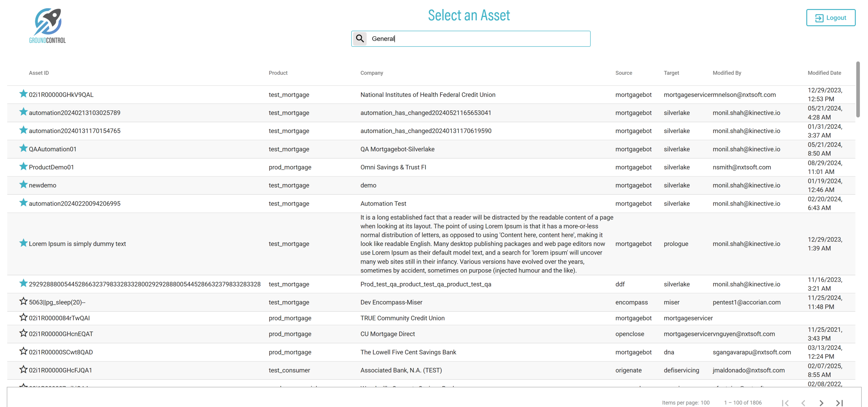Click the GroundControl rocket logo
868x407 pixels.
click(x=47, y=25)
